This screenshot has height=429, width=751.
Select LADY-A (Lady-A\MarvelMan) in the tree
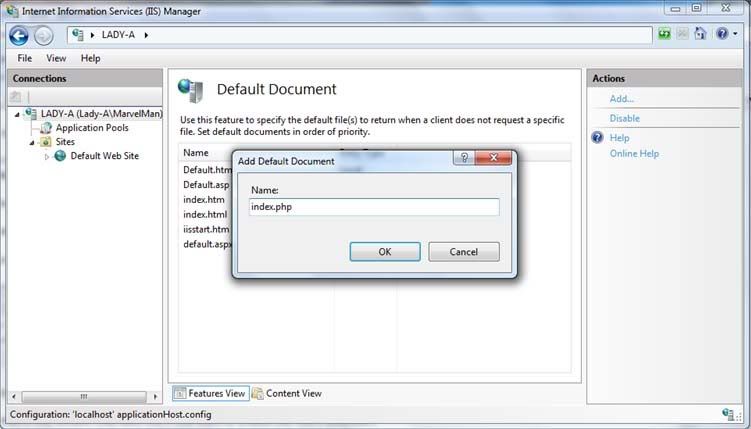pyautogui.click(x=102, y=114)
